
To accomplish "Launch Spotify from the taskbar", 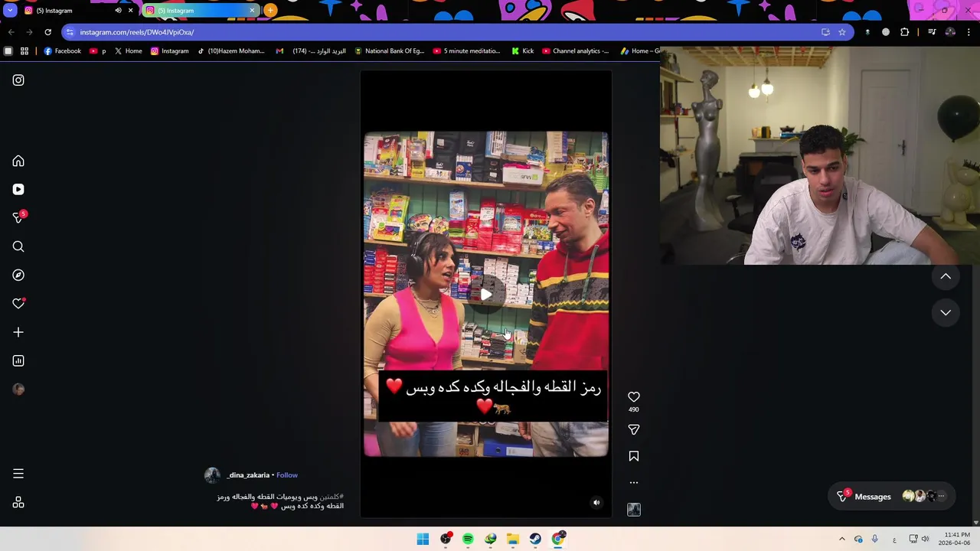I will pyautogui.click(x=468, y=540).
